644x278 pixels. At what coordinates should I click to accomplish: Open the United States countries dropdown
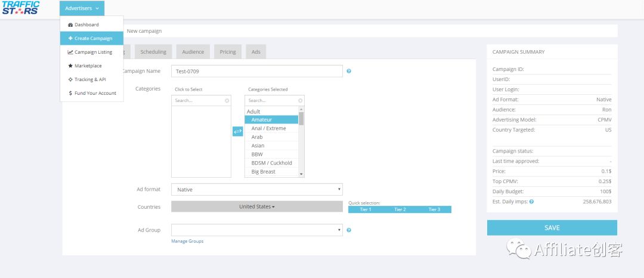(x=256, y=206)
